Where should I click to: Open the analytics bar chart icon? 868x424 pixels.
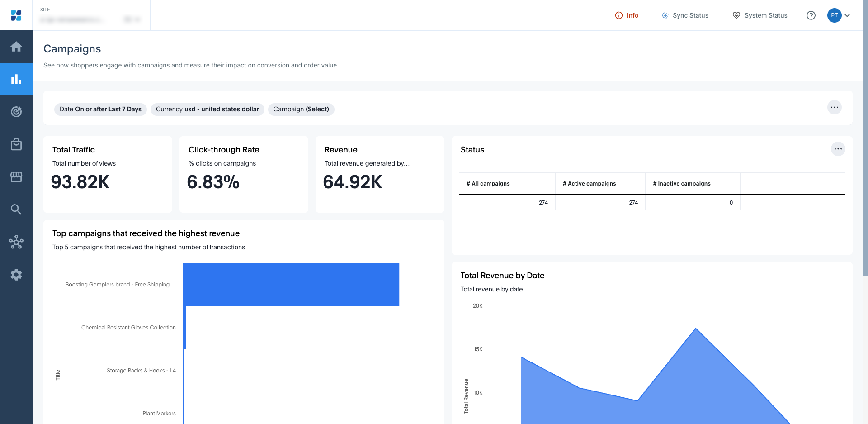click(x=16, y=79)
